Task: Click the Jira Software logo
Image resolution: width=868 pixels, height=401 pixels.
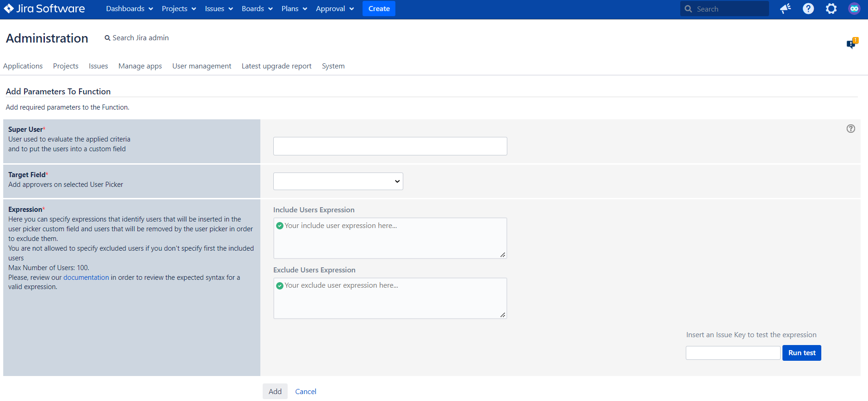Action: pyautogui.click(x=44, y=9)
